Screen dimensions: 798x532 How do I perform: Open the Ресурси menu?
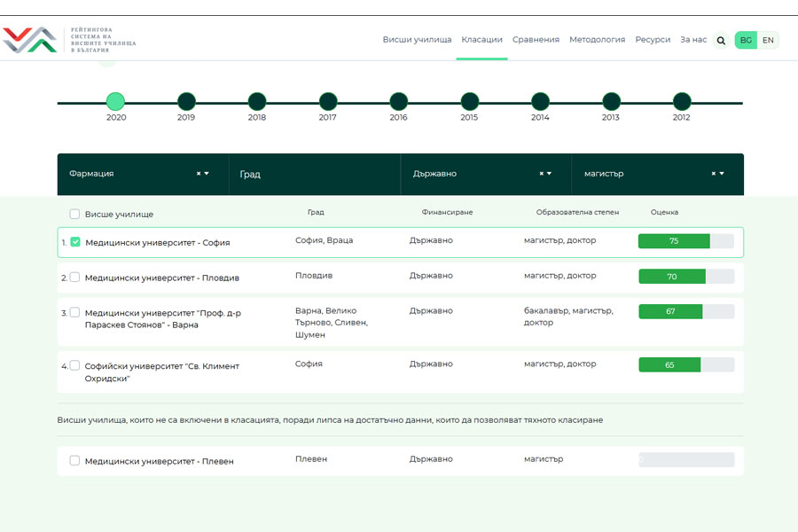pyautogui.click(x=653, y=40)
